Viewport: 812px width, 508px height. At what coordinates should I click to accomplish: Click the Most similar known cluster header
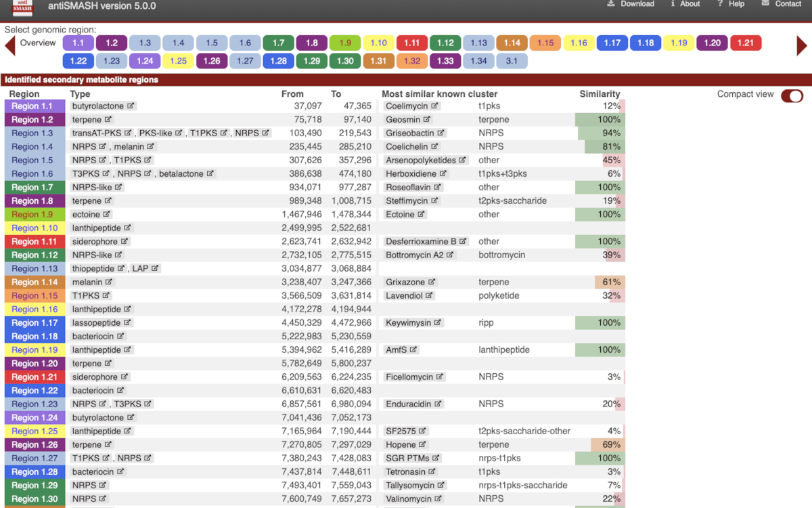pos(440,94)
